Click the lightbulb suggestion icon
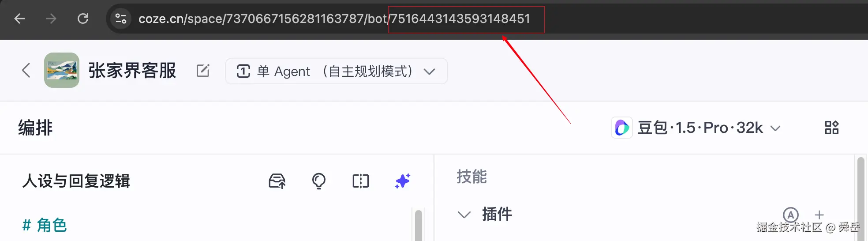The width and height of the screenshot is (868, 241). pos(318,181)
